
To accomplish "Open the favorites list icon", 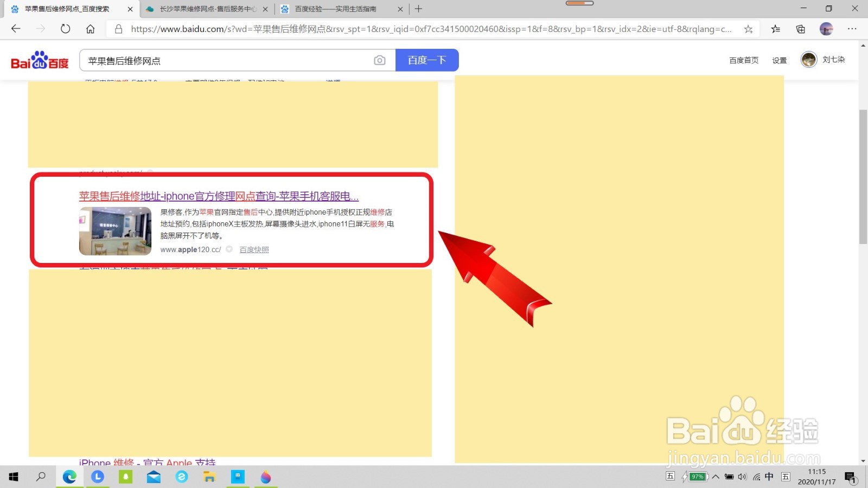I will click(x=776, y=29).
